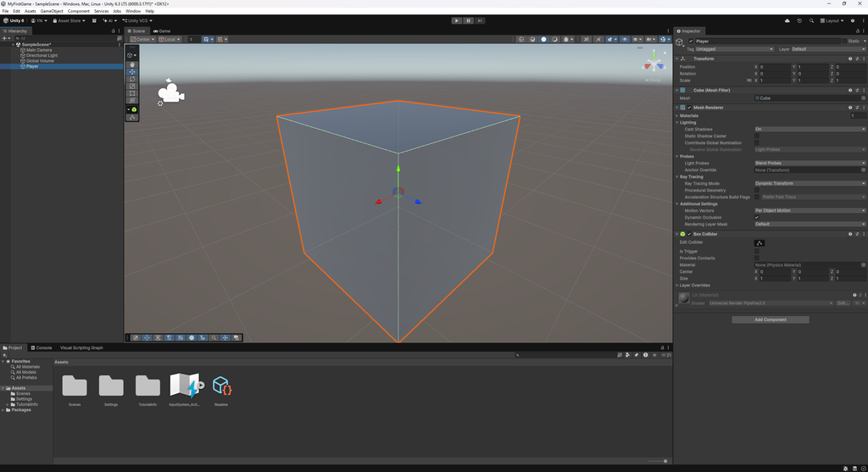Screen dimensions: 868x472
Task: Select the Readme asset icon
Action: coord(221,386)
